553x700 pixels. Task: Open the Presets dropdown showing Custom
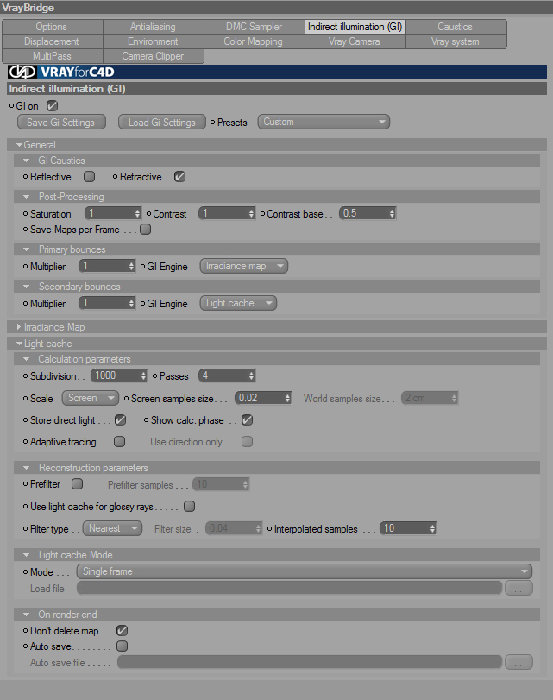[324, 122]
